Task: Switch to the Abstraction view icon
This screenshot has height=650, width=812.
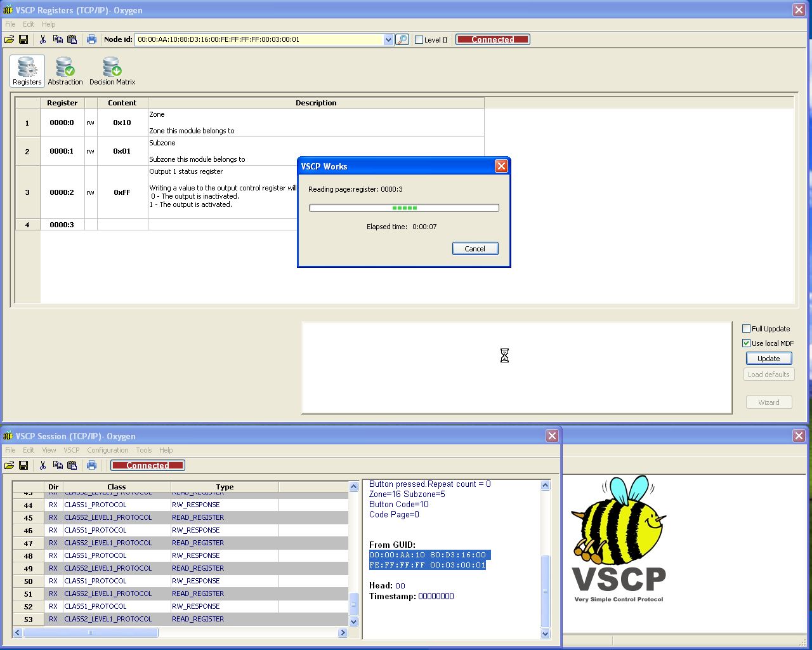Action: point(65,70)
